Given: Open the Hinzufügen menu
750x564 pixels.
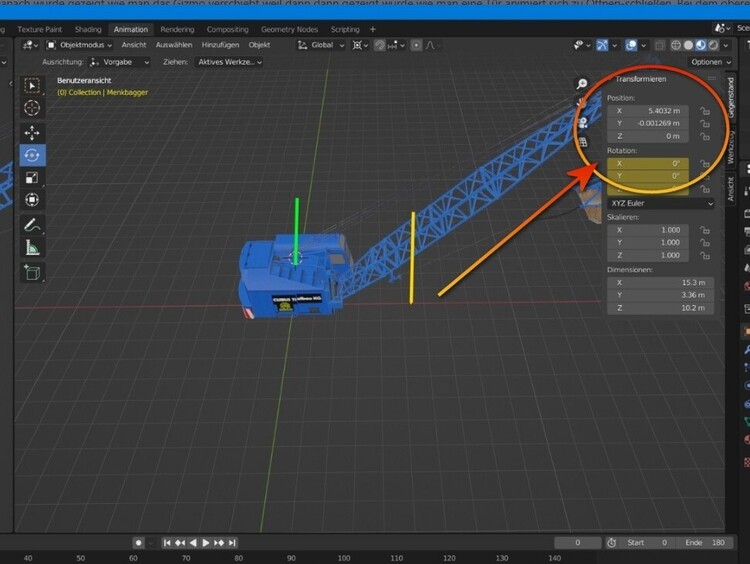Looking at the screenshot, I should coord(221,45).
